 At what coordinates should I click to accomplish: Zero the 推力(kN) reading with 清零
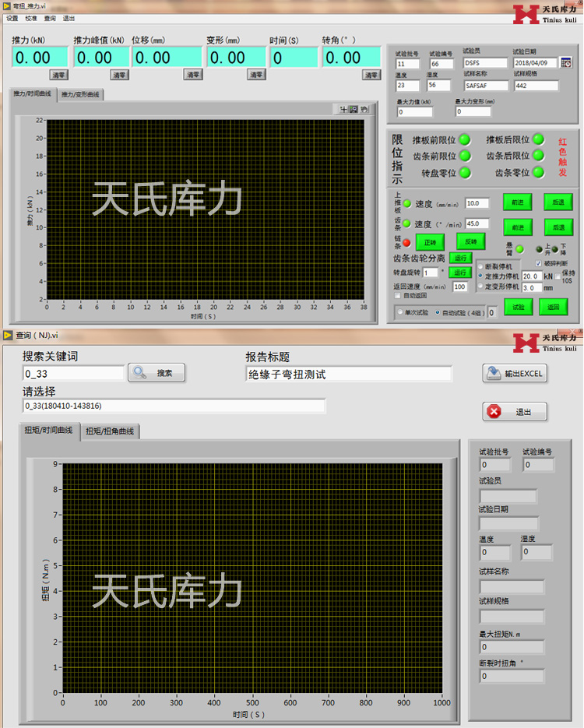[x=58, y=75]
